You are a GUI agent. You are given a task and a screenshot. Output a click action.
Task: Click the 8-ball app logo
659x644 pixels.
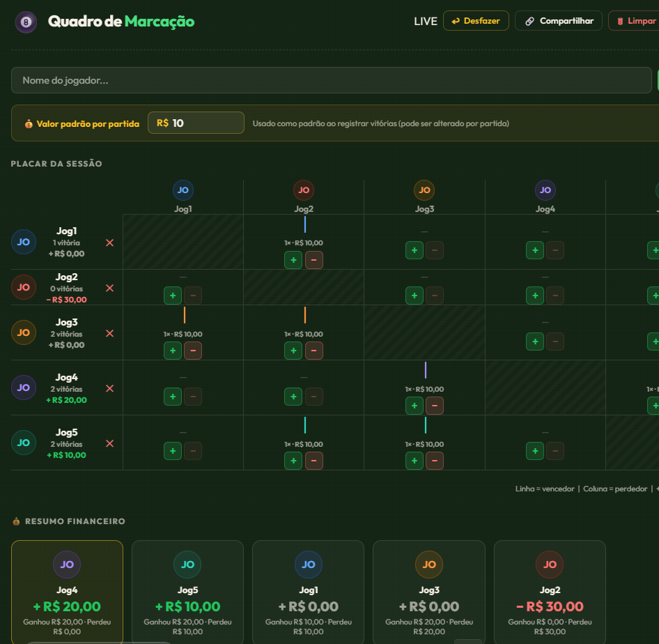(x=26, y=22)
